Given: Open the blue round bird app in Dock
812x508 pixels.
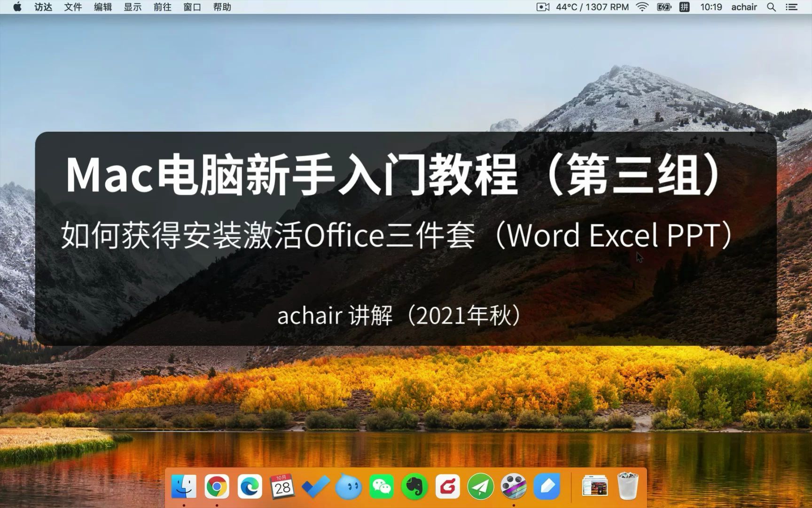Looking at the screenshot, I should pos(349,486).
